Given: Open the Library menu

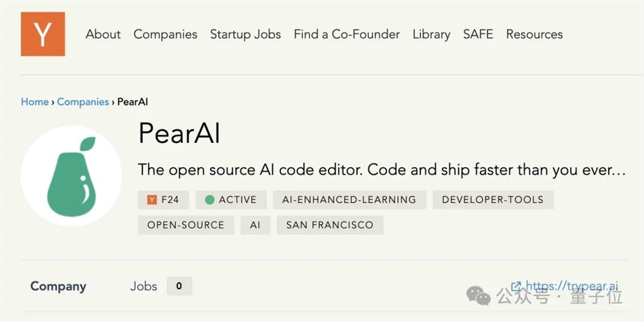Looking at the screenshot, I should [431, 34].
